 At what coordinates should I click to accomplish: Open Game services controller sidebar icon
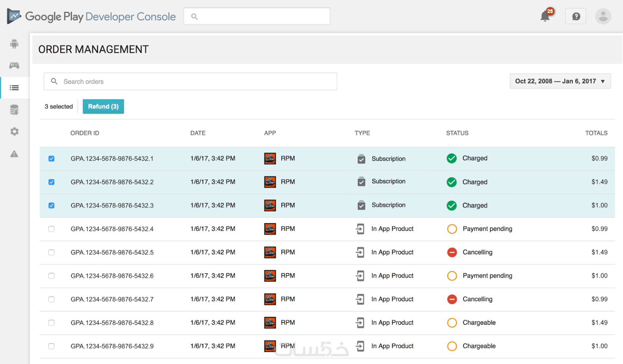pos(14,65)
